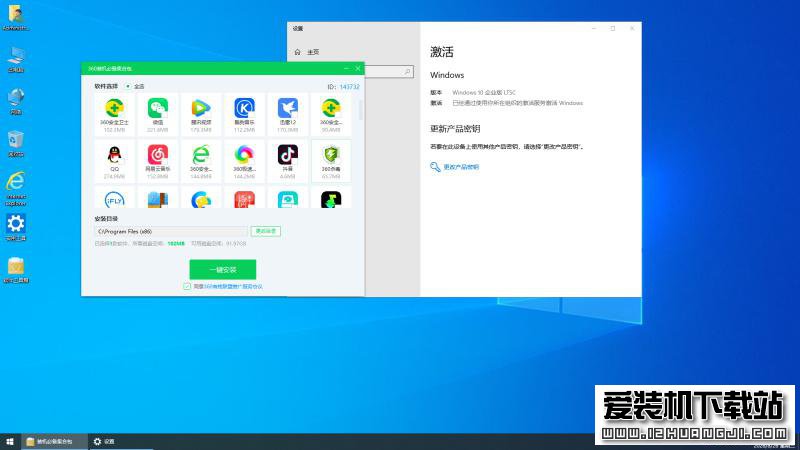This screenshot has width=800, height=450.
Task: Select the 360 tile sized 90.8MB
Action: click(331, 115)
